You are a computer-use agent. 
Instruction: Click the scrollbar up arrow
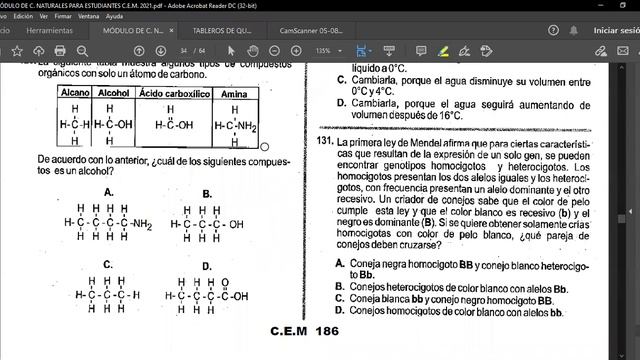[x=622, y=67]
